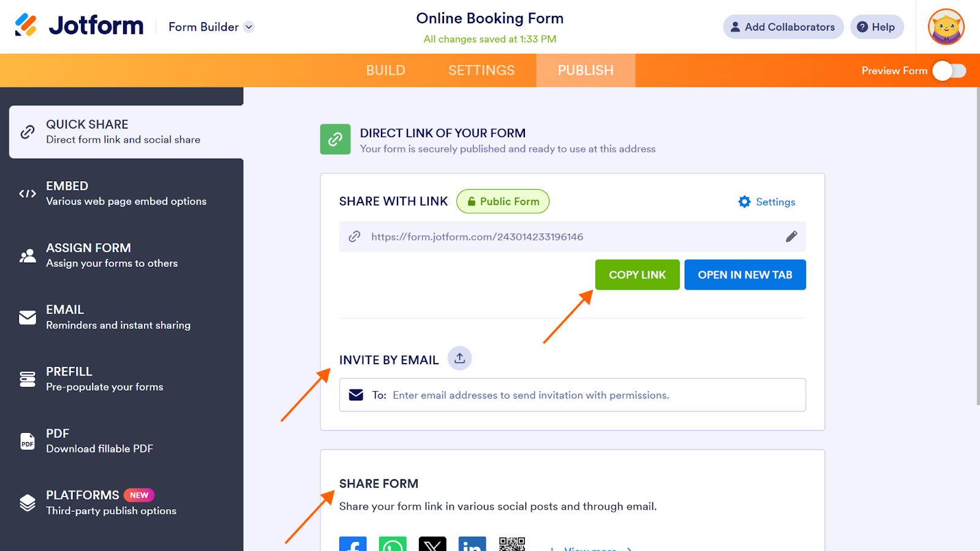Open the user avatar profile menu
The height and width of the screenshot is (551, 980).
946,27
